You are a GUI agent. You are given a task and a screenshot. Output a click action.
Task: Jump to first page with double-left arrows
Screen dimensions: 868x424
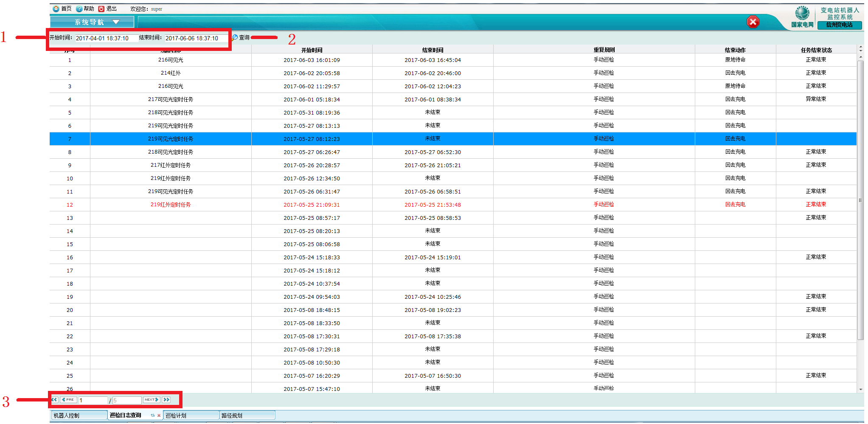[54, 400]
